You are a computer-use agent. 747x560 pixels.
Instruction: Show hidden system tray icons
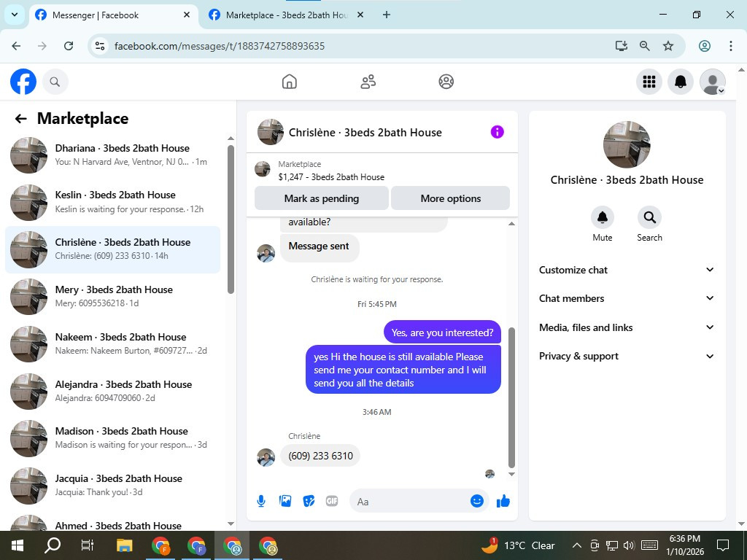576,545
